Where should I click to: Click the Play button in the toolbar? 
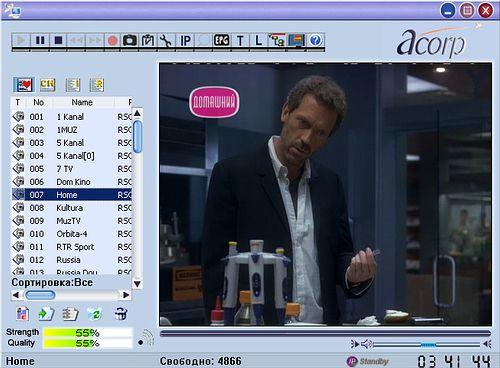click(x=21, y=41)
